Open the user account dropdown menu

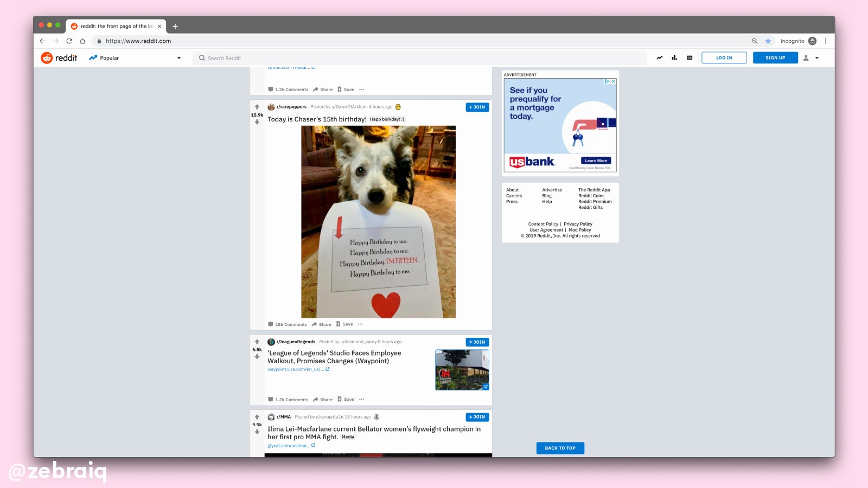click(811, 58)
